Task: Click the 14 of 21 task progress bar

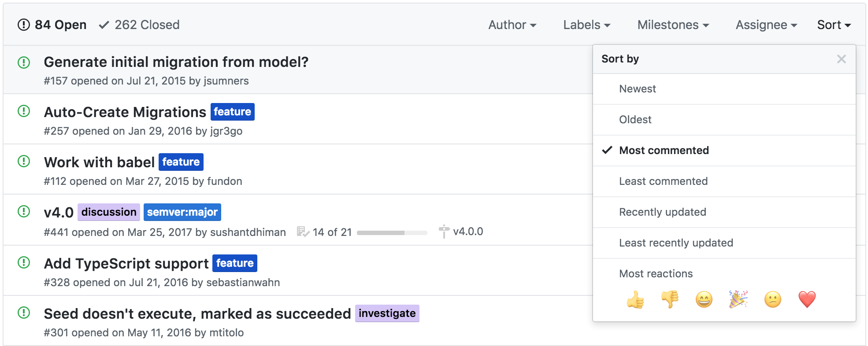Action: [x=392, y=232]
